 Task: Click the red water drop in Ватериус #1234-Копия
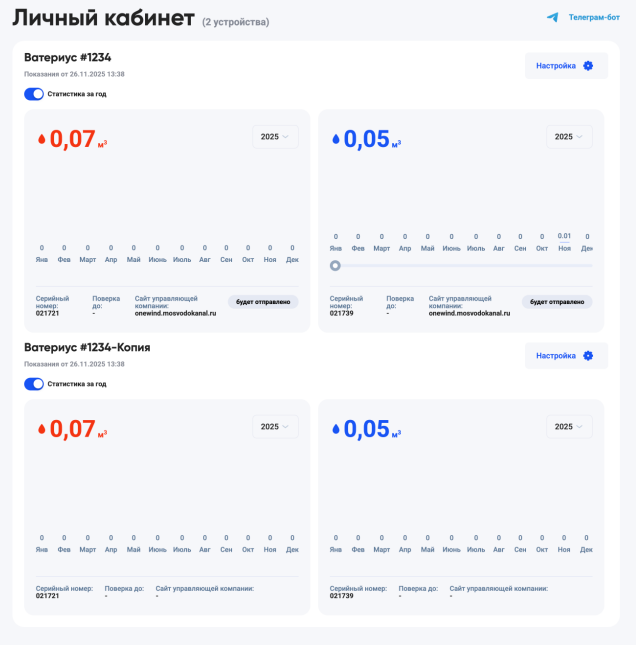click(41, 429)
